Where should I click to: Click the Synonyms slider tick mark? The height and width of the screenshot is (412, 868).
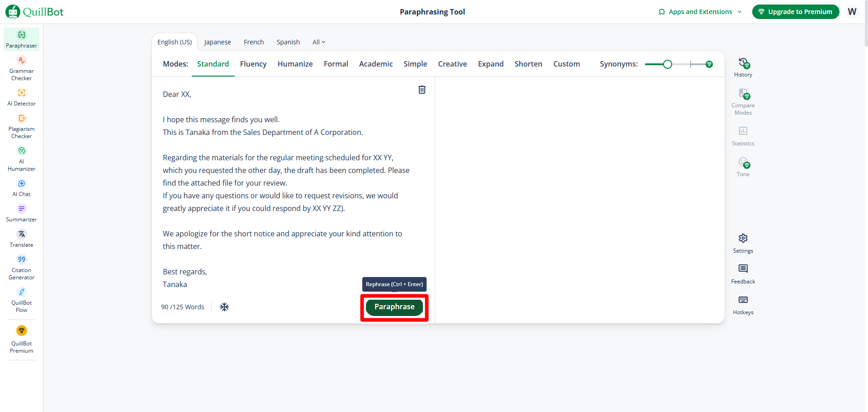point(691,64)
